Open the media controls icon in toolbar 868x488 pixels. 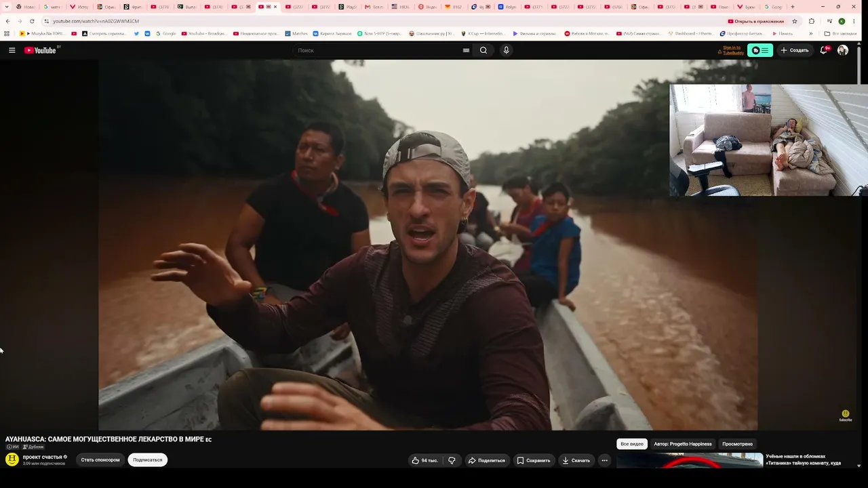829,21
